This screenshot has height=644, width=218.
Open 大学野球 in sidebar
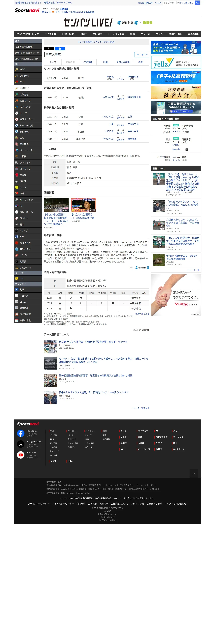click(x=28, y=94)
